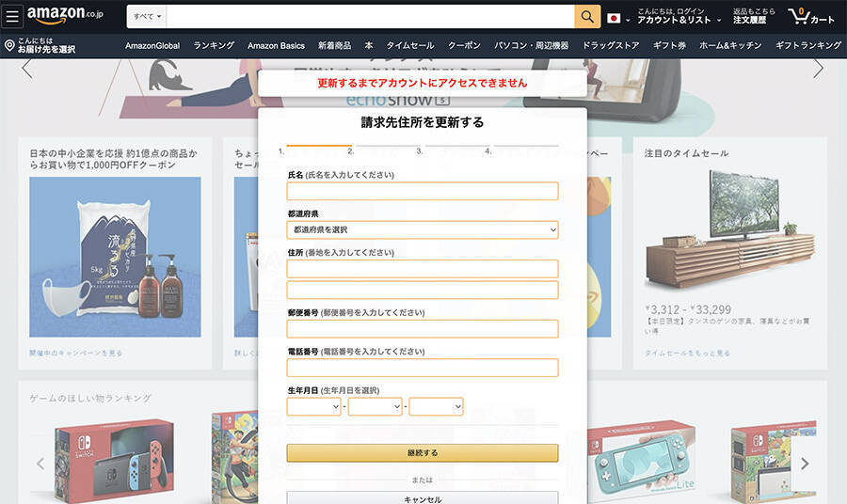Open 新着商品 navigation item
Viewport: 847px width, 504px height.
pyautogui.click(x=334, y=46)
